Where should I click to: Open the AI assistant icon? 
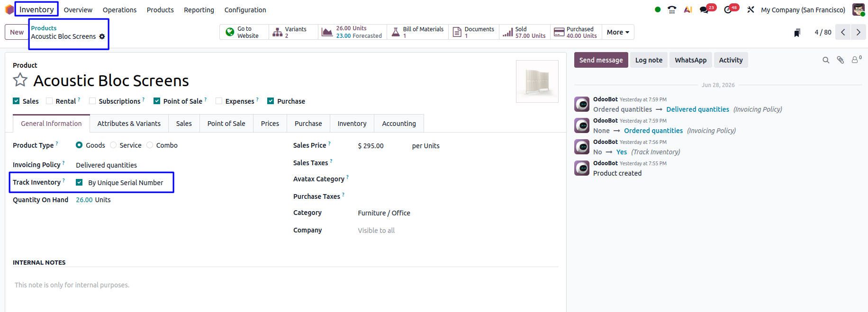[688, 9]
